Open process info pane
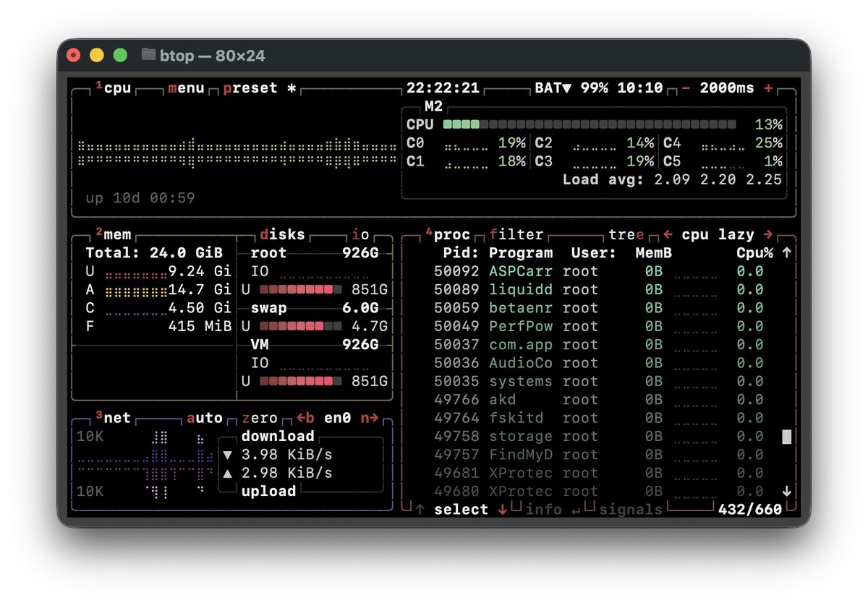Screen dimensions: 868x603 [544, 509]
